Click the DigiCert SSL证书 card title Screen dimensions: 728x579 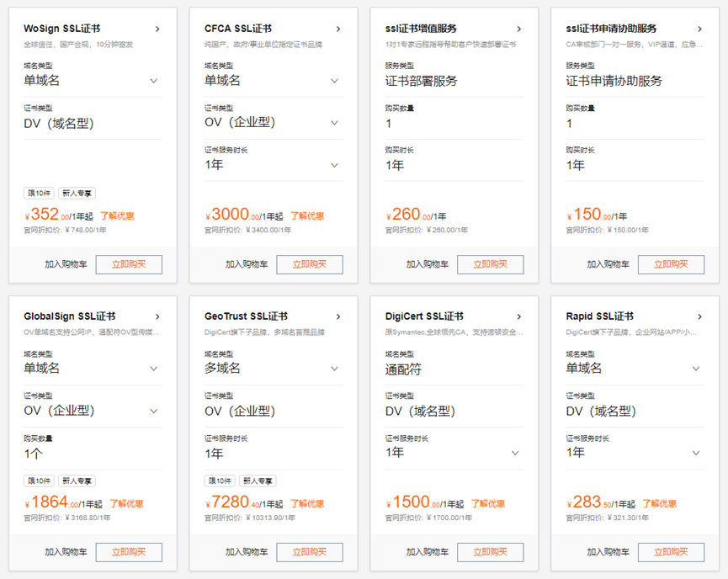424,316
